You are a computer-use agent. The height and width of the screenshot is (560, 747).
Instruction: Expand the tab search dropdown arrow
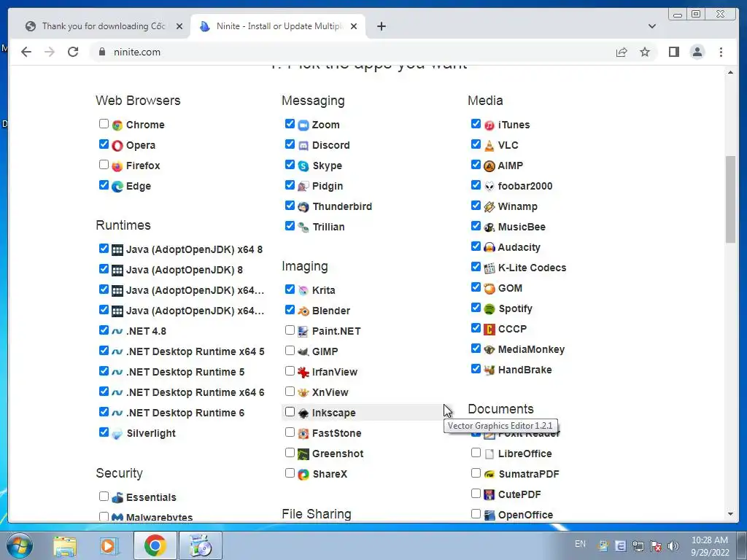pyautogui.click(x=651, y=26)
